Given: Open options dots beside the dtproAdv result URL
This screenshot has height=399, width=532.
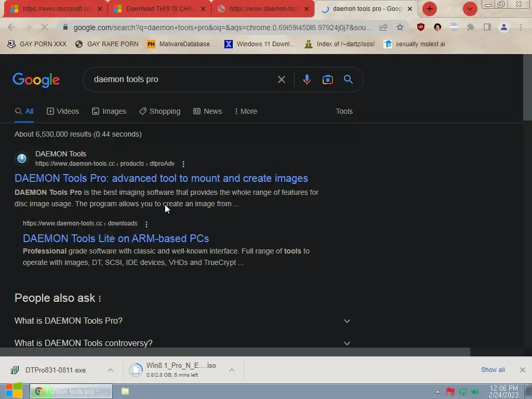Looking at the screenshot, I should (x=183, y=164).
